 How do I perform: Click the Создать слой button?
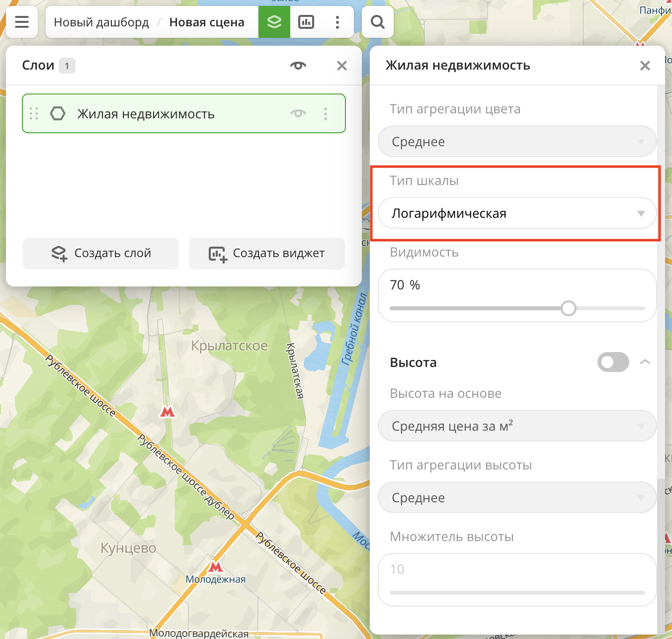point(101,253)
